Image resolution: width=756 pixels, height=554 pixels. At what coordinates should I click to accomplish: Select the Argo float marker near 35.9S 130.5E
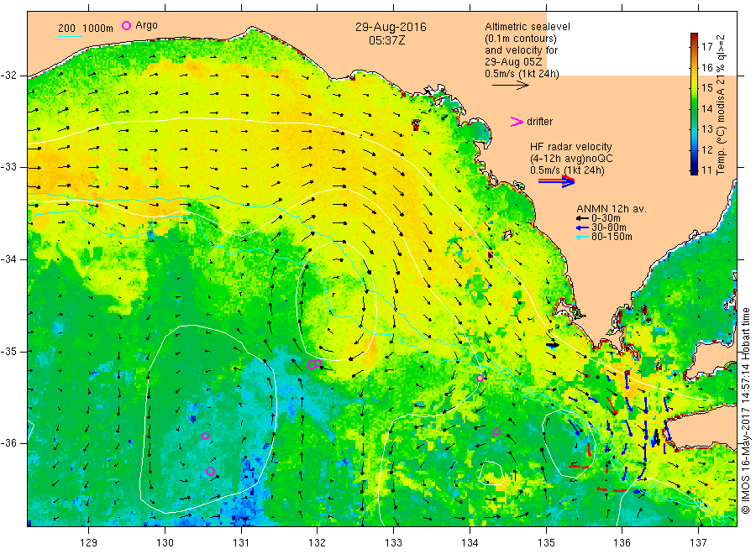205,436
